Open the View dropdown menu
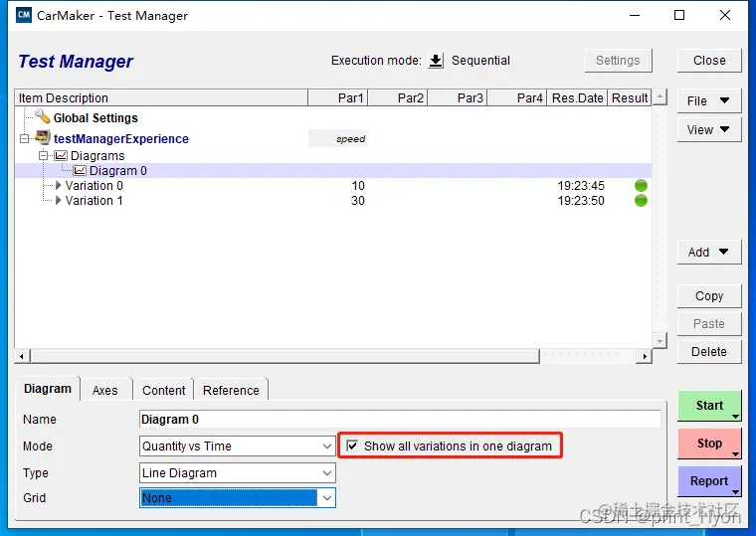Screen dimensions: 756x536 click(x=708, y=129)
